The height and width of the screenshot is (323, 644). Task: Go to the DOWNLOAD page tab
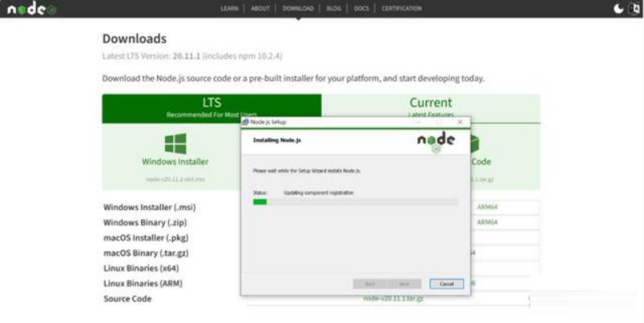point(298,8)
